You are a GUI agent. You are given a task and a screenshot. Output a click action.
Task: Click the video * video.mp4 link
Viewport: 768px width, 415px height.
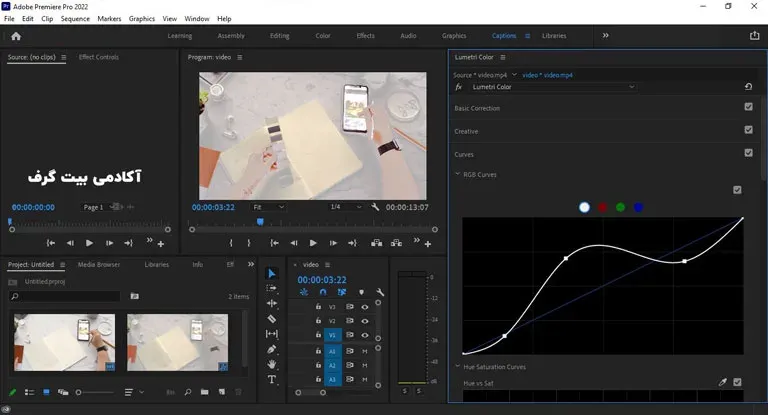point(547,75)
